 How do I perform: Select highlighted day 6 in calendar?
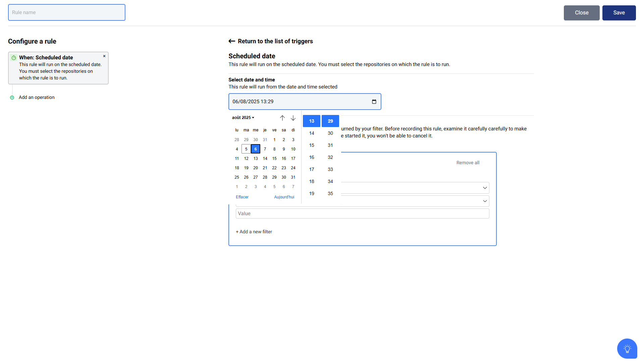256,149
